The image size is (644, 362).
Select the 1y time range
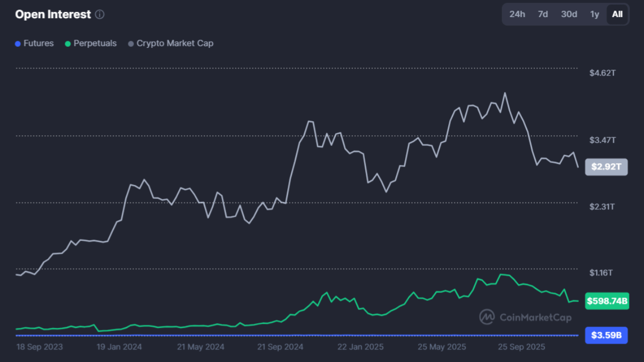[x=595, y=14]
